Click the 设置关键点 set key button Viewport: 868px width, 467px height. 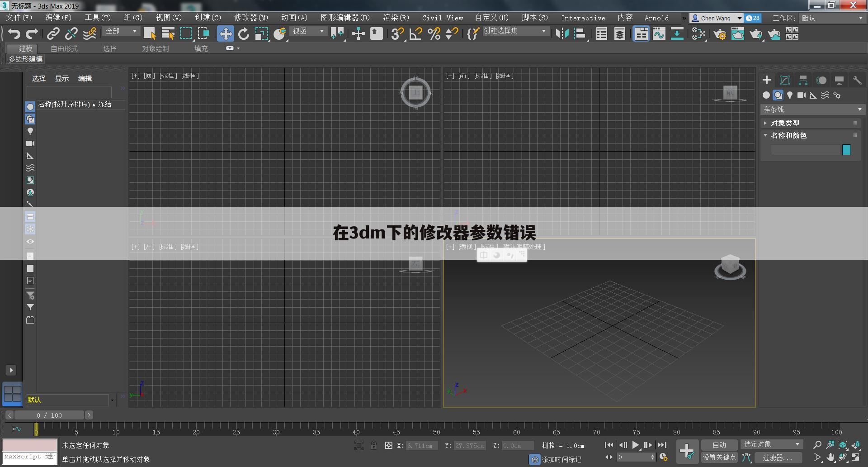[x=719, y=457]
